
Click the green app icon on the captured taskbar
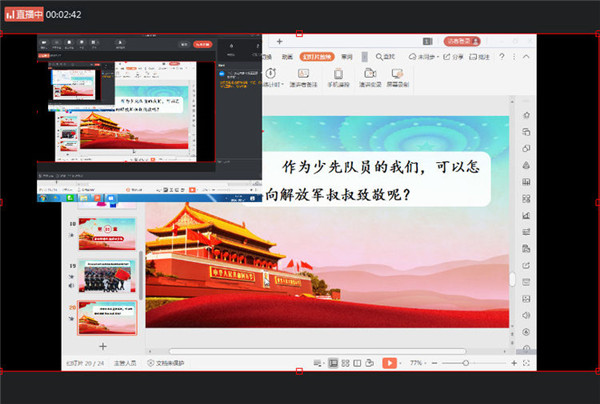coord(70,198)
